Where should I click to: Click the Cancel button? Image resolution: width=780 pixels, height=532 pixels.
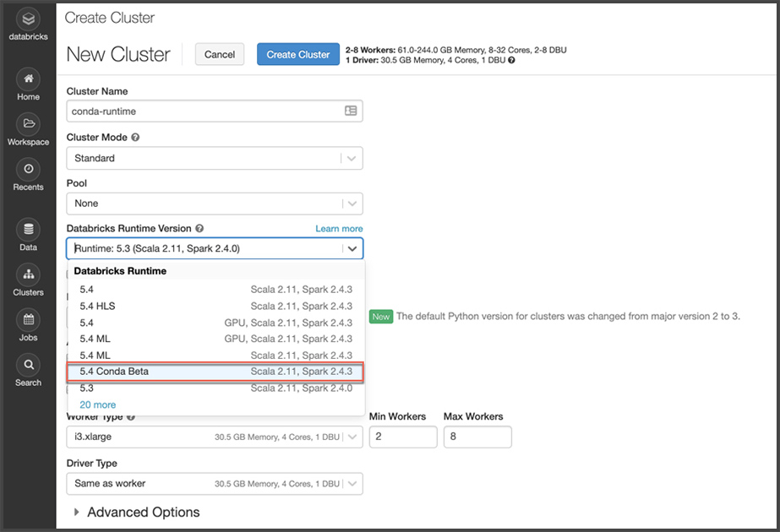pyautogui.click(x=220, y=54)
